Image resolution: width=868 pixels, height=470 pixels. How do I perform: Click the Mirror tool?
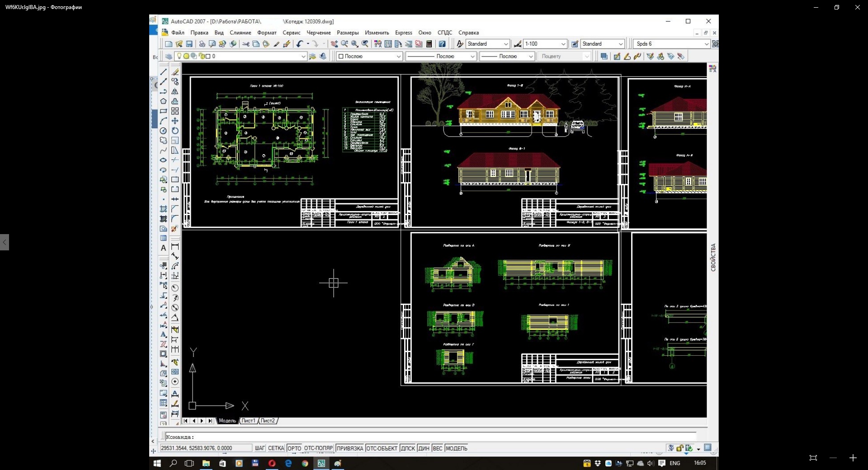click(175, 91)
